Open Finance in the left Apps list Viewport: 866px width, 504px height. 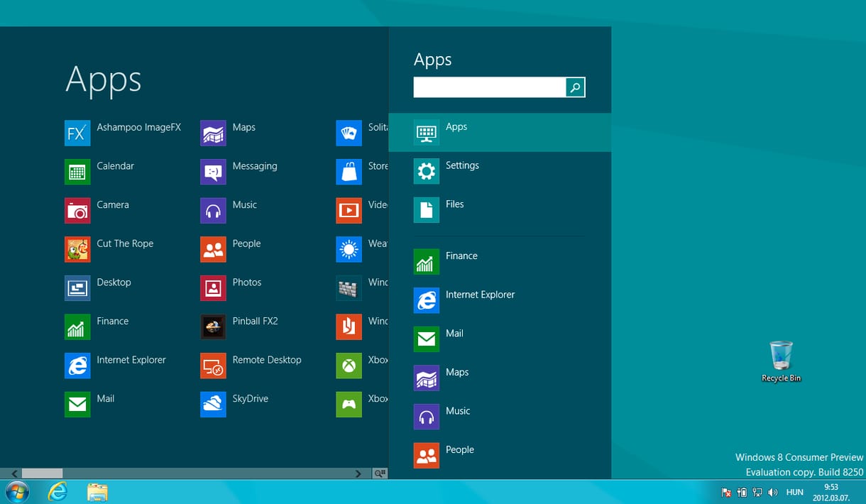point(97,327)
